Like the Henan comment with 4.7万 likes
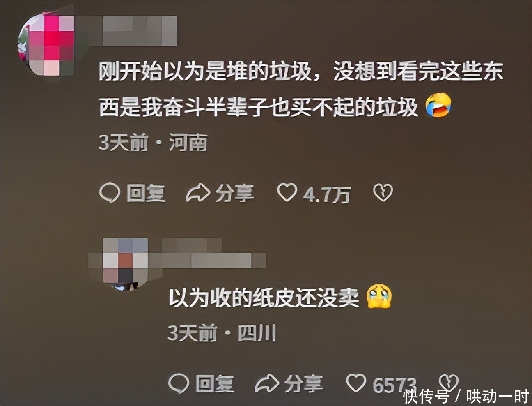 [x=287, y=193]
